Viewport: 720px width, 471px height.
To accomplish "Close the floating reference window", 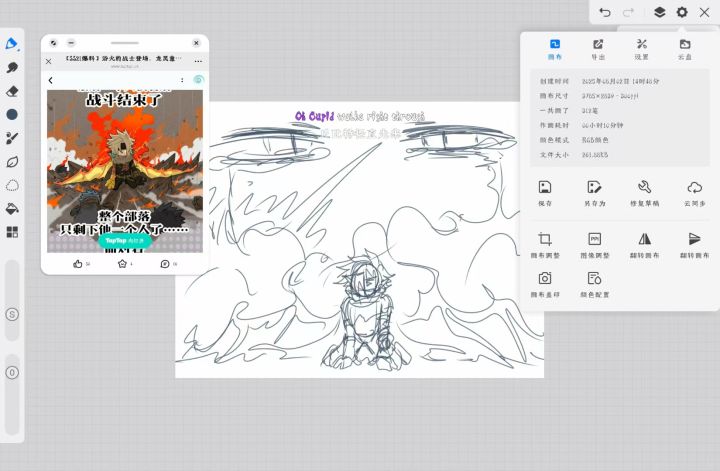I will click(x=196, y=43).
